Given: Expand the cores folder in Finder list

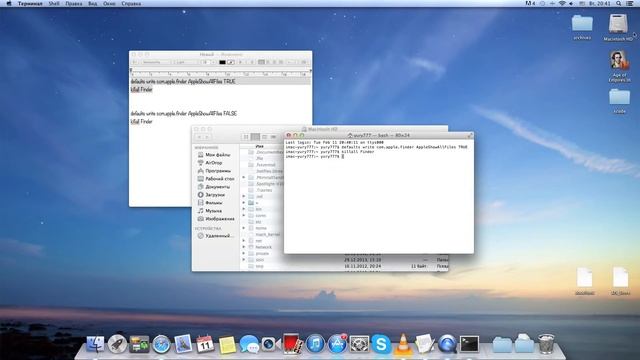Looking at the screenshot, I should tap(244, 216).
